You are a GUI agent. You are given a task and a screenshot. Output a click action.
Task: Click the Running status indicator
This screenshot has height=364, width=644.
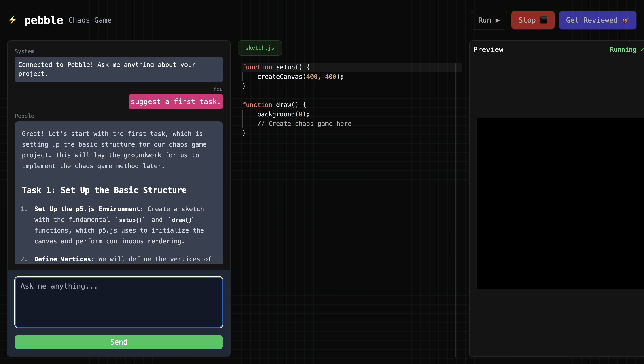coord(627,49)
